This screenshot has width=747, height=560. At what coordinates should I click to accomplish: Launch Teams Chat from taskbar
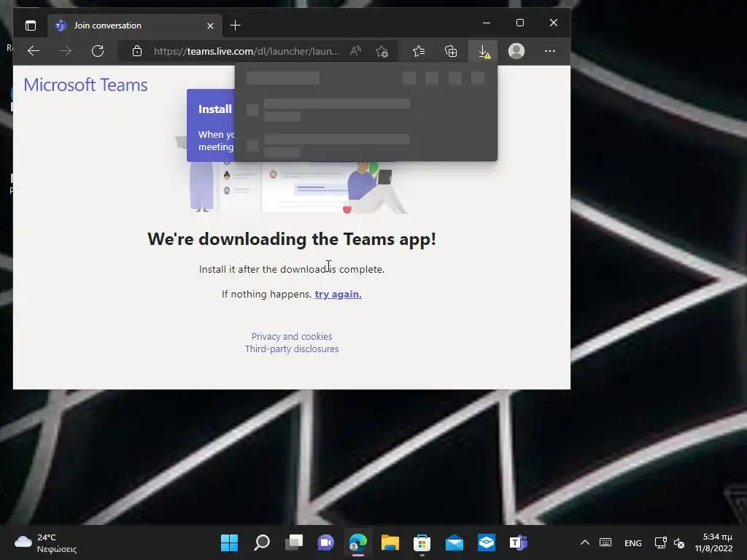[326, 542]
